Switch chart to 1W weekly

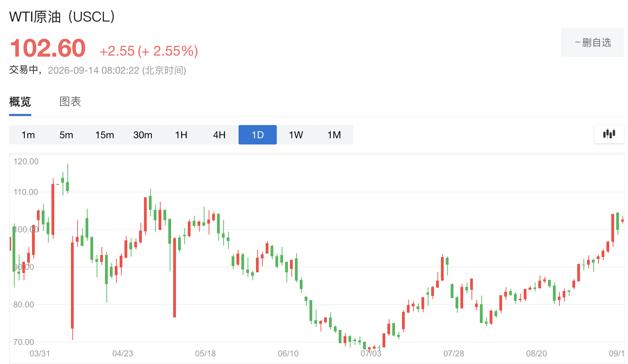click(296, 135)
